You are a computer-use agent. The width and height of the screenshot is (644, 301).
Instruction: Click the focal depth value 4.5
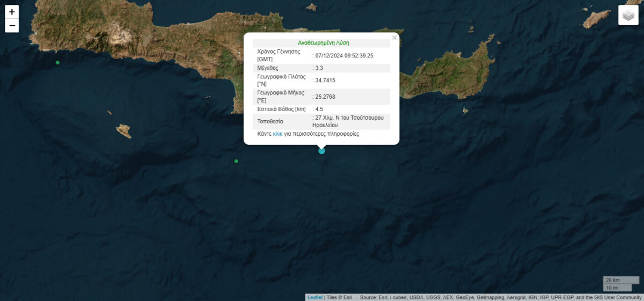coord(319,109)
